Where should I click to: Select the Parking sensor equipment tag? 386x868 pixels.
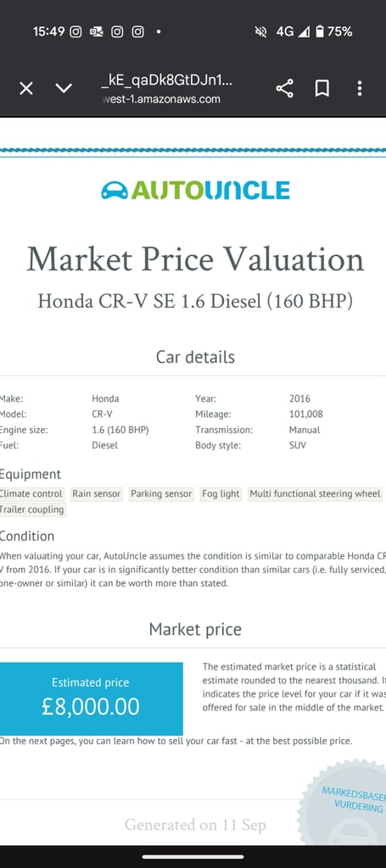point(161,494)
